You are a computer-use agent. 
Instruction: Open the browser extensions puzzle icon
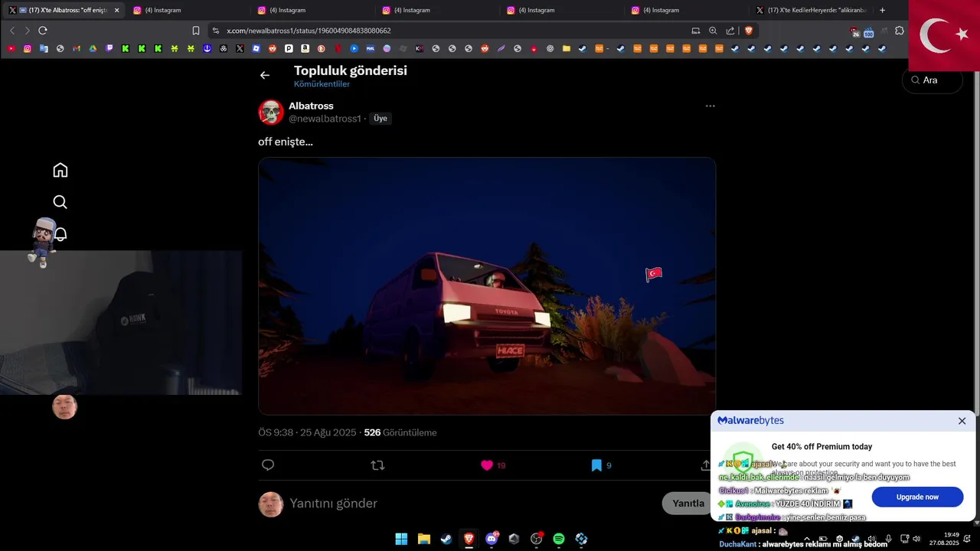(900, 31)
